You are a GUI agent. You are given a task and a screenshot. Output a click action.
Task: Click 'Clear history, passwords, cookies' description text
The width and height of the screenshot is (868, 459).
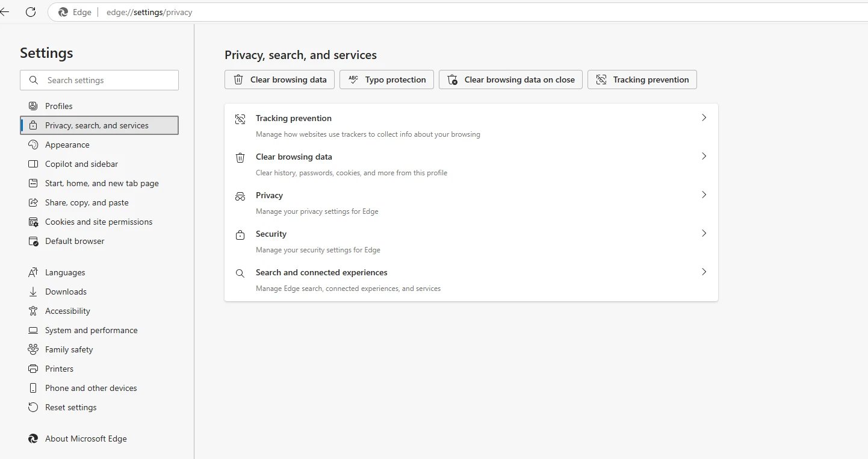pyautogui.click(x=352, y=173)
